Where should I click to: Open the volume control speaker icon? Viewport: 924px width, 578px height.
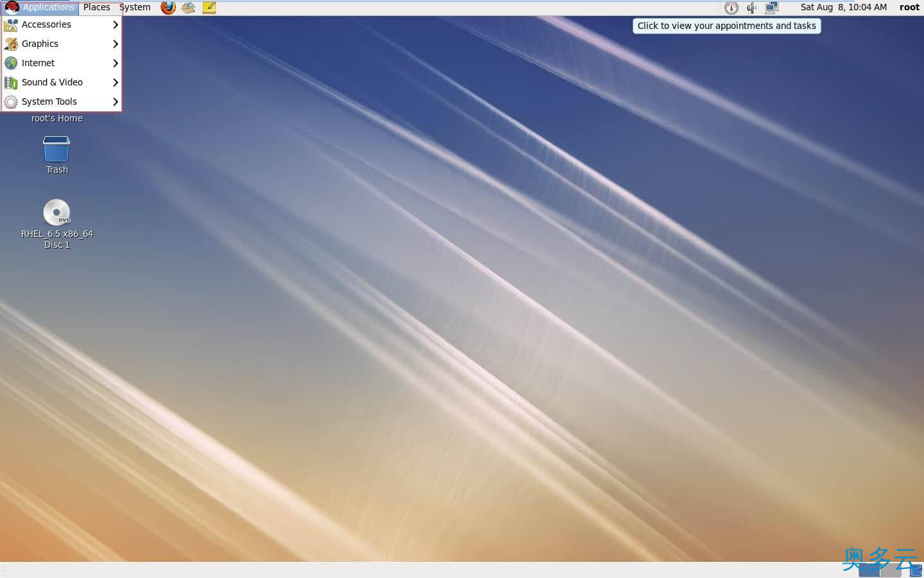[x=751, y=8]
